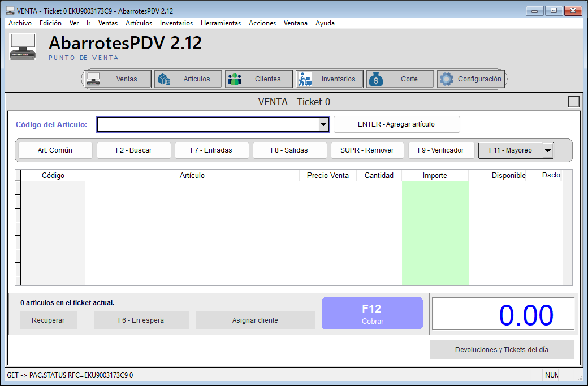Toggle the square box beside VENTA - Ticket 0
The height and width of the screenshot is (386, 588).
click(573, 102)
